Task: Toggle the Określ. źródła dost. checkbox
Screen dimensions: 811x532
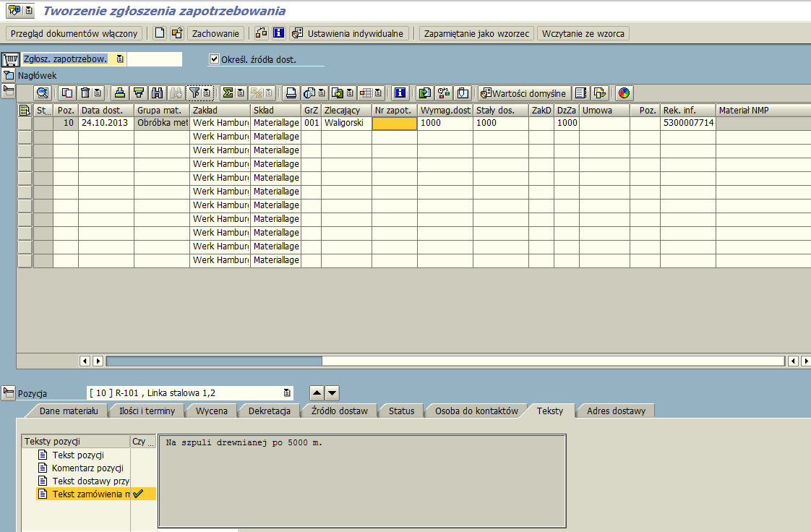Action: click(214, 59)
